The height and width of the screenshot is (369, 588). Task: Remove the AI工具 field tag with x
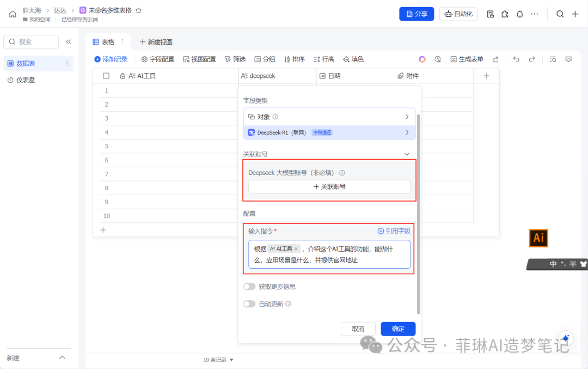(296, 249)
